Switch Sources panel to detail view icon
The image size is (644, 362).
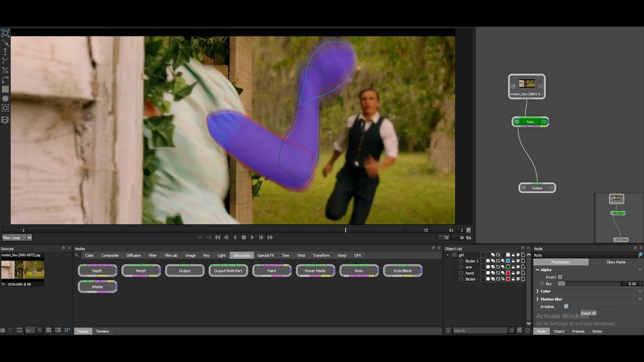[58, 330]
